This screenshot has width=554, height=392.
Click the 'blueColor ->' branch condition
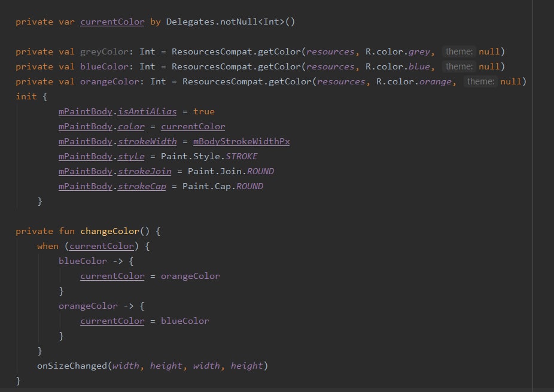coord(91,261)
